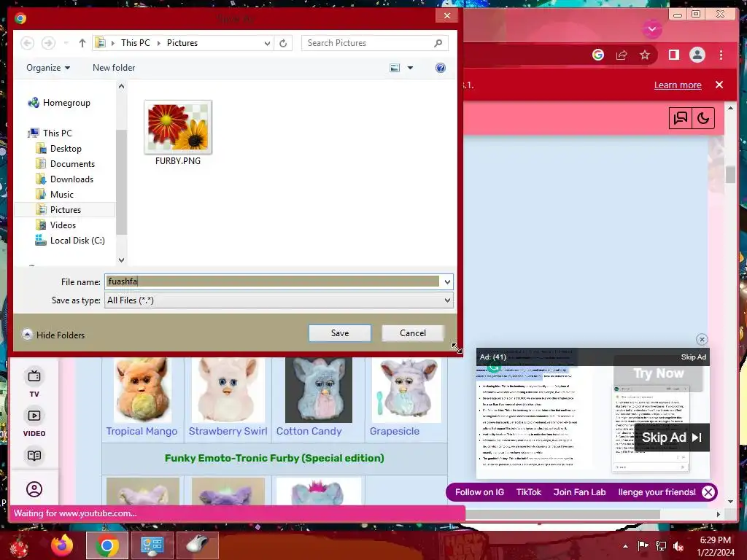This screenshot has width=747, height=560.
Task: Refresh the Pictures folder listing
Action: coord(283,43)
